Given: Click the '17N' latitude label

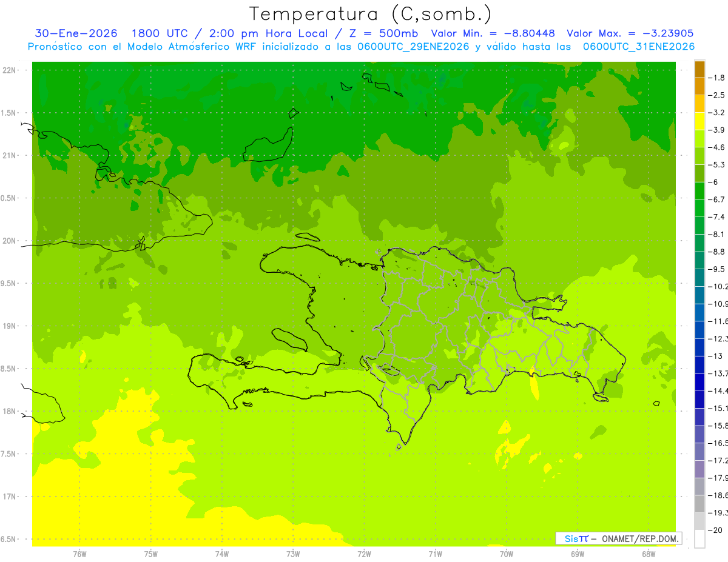Looking at the screenshot, I should pos(8,497).
